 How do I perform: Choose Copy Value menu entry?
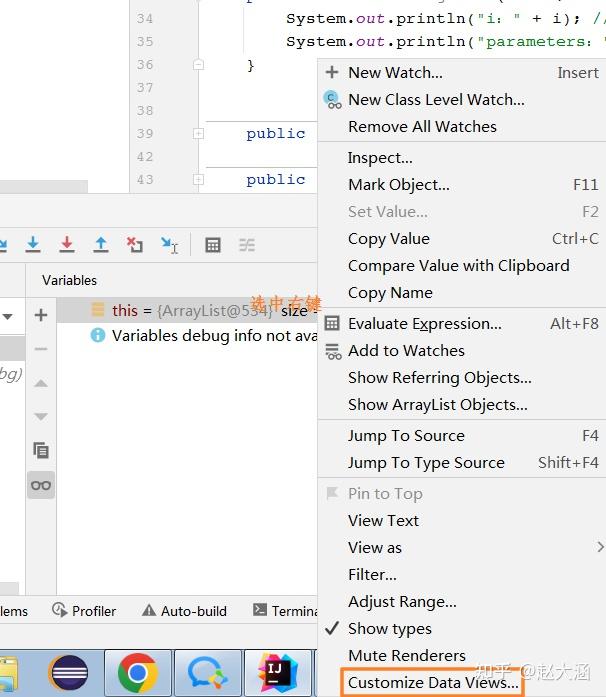point(462,239)
